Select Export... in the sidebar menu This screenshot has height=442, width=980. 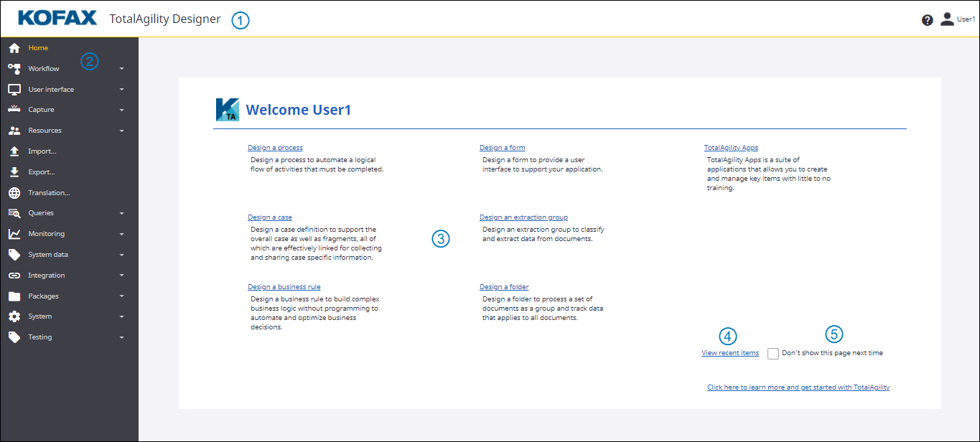click(x=42, y=172)
